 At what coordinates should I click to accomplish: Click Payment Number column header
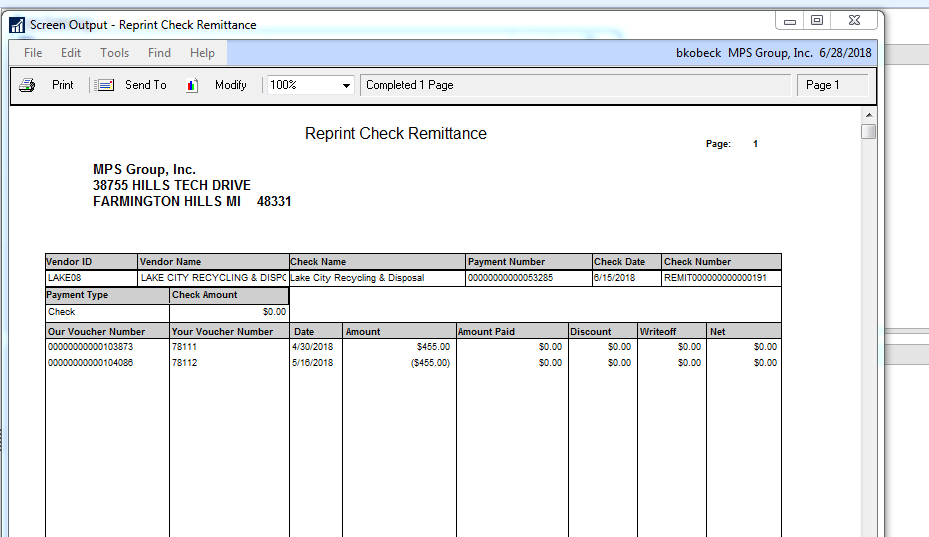coord(528,261)
